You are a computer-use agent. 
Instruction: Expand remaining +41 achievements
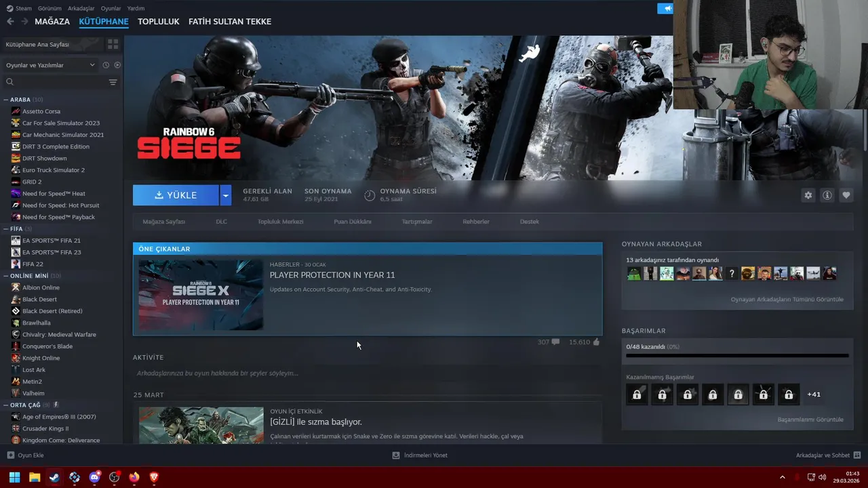pyautogui.click(x=814, y=394)
